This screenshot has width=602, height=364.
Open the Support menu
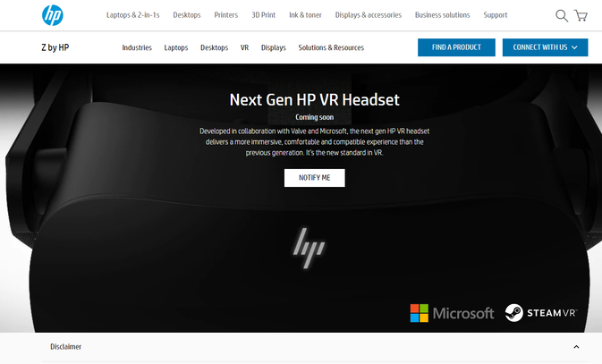(x=496, y=15)
